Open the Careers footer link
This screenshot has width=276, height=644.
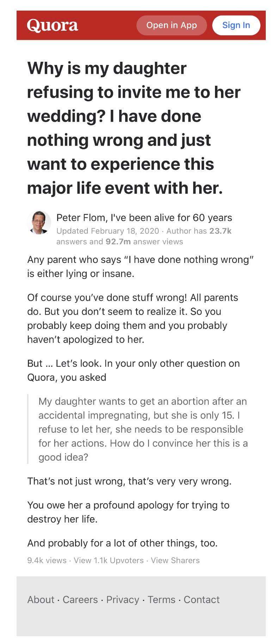[80, 600]
